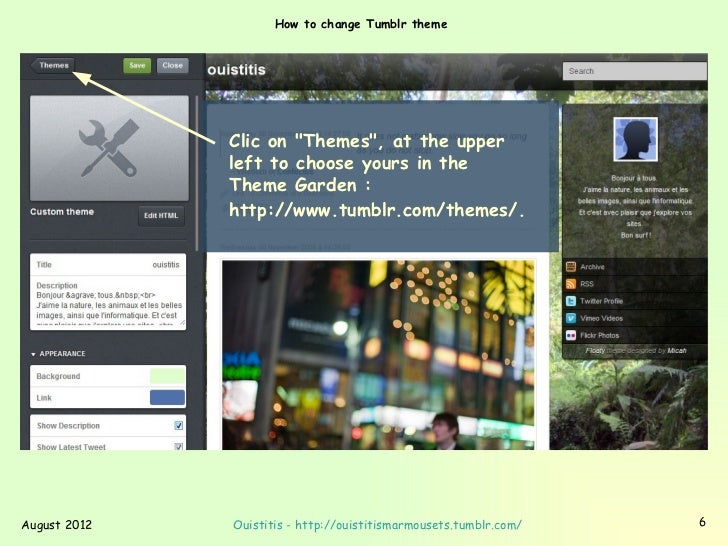Click the Vimeo Videos icon

click(571, 318)
